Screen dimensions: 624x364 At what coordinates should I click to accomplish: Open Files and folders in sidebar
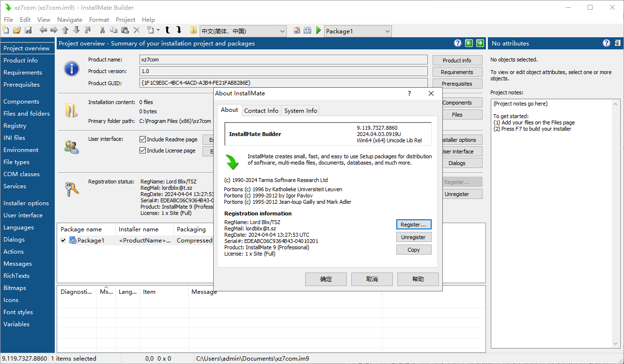click(x=27, y=114)
